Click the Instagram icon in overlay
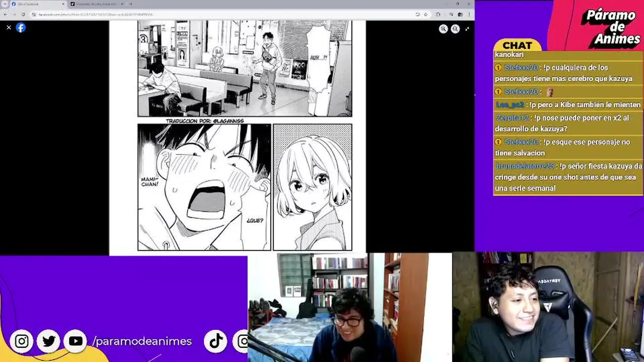The width and height of the screenshot is (644, 362). (22, 341)
